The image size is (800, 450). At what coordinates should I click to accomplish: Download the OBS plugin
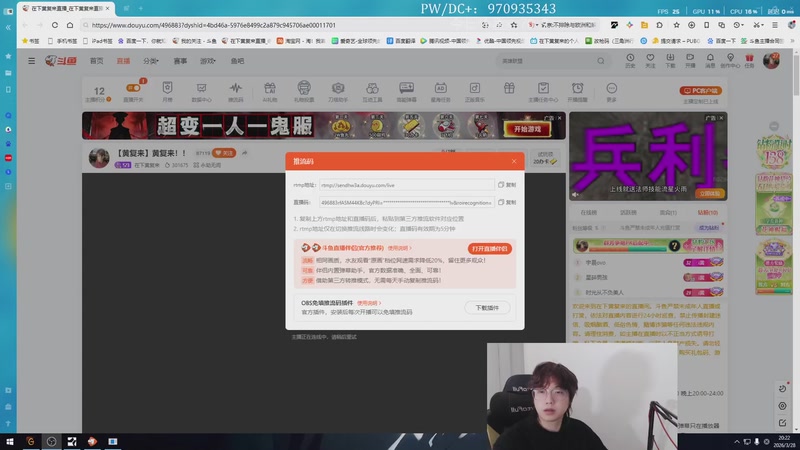pos(487,308)
